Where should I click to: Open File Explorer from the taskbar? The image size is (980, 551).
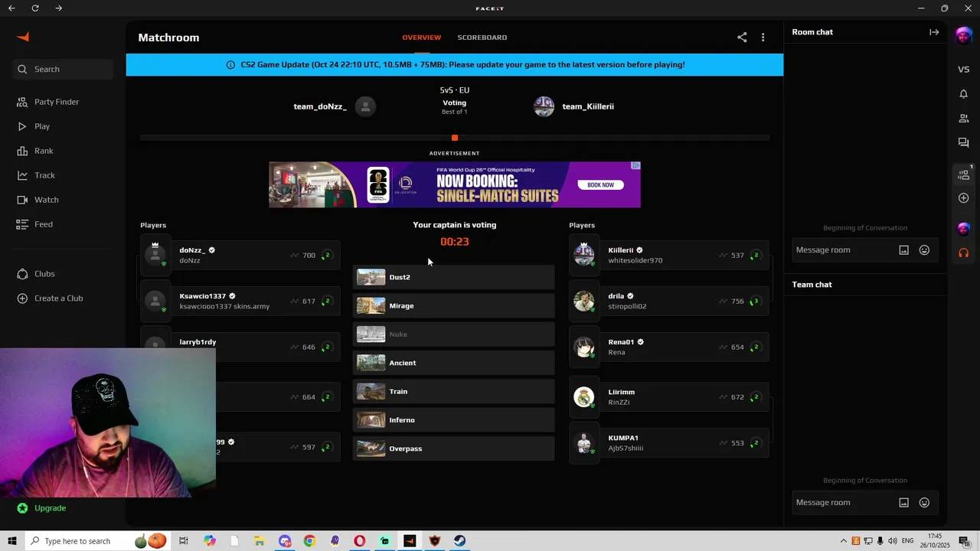pyautogui.click(x=260, y=541)
